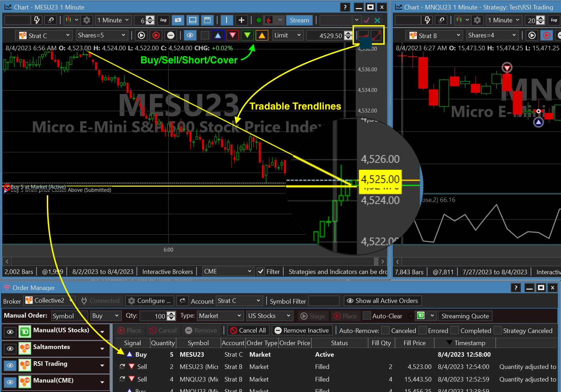This screenshot has width=561, height=392.
Task: Select the tradable trendline drawing tool
Action: tap(376, 35)
